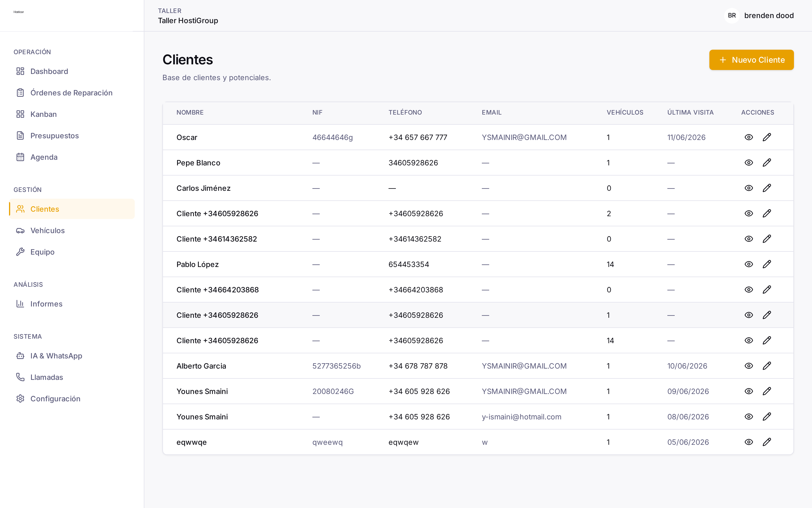Open Configuración

pos(72,399)
